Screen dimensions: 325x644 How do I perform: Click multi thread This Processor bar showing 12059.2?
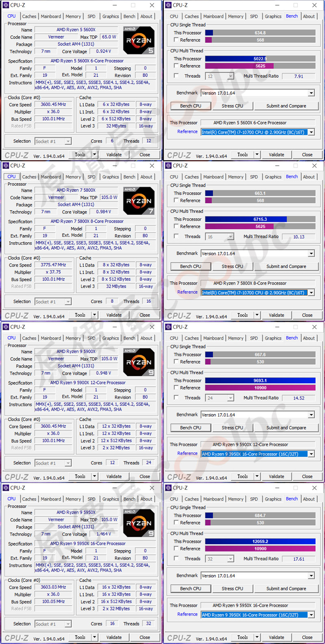tap(260, 541)
